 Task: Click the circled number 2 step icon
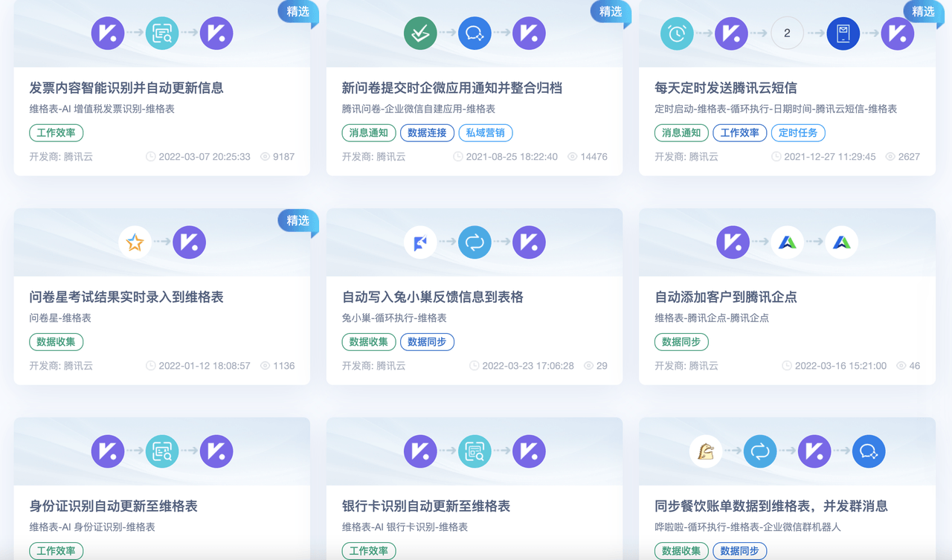coord(787,33)
